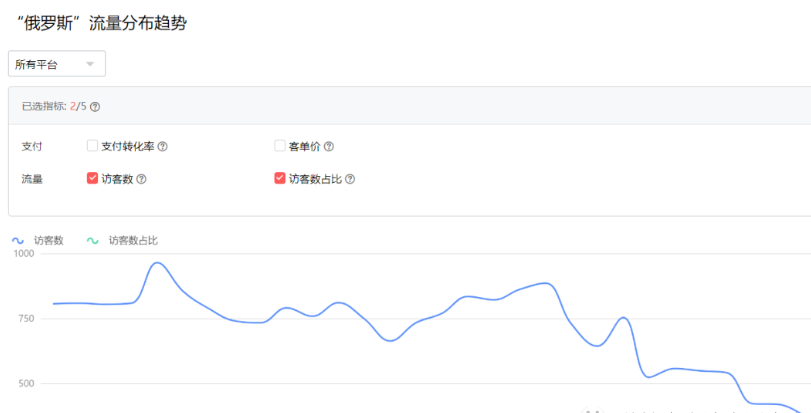This screenshot has height=413, width=811.
Task: Click green wave legend icon for 访客数占比
Action: tap(92, 240)
